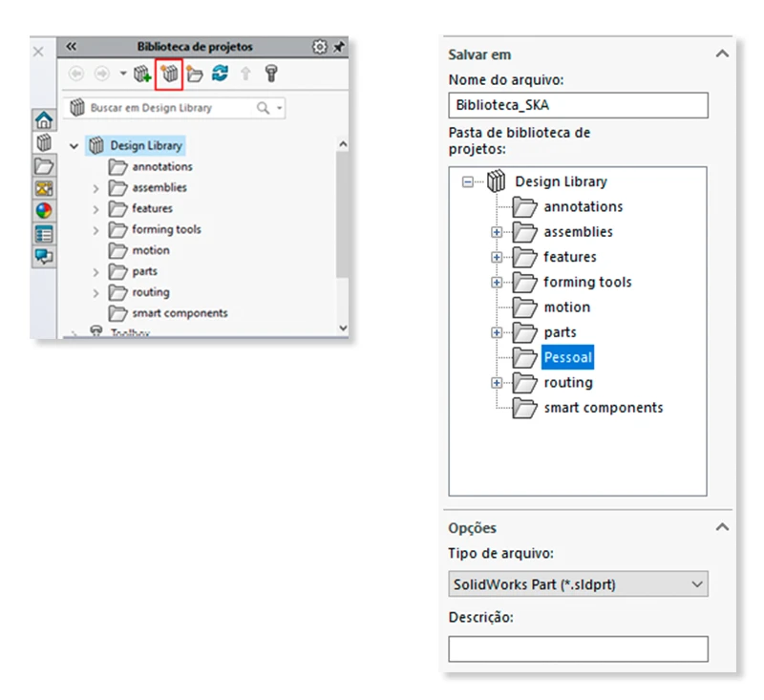Expand features folder in left library tree

click(x=96, y=209)
